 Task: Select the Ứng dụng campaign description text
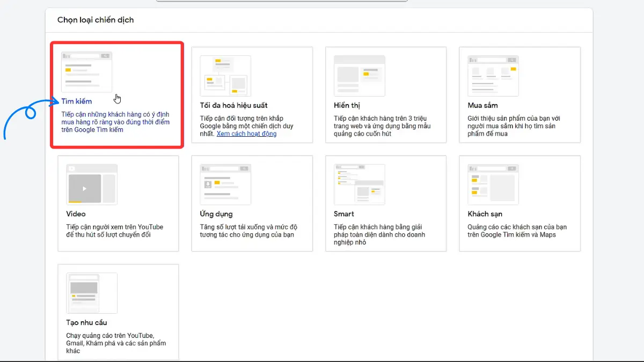[248, 231]
